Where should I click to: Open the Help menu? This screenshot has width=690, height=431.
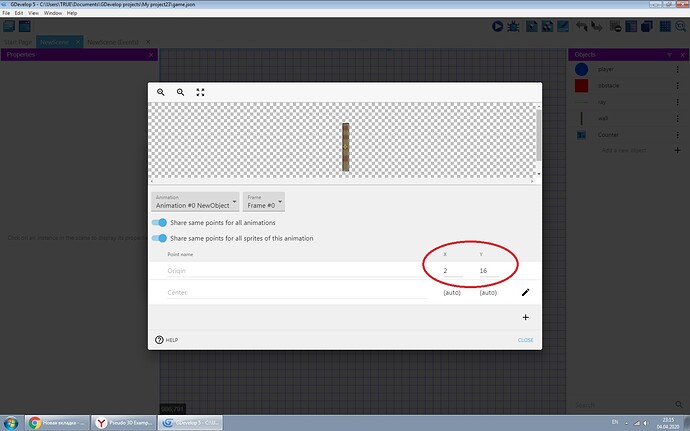pos(72,13)
